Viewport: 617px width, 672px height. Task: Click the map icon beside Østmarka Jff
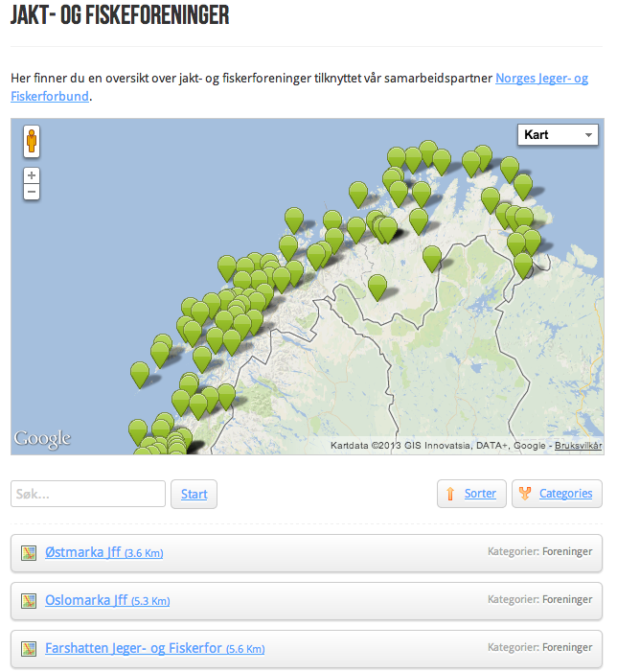tap(29, 553)
